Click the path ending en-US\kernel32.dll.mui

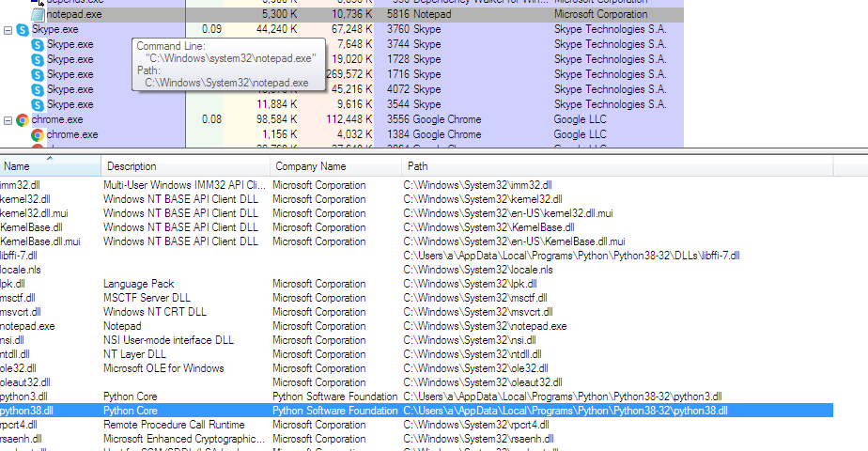(x=508, y=213)
